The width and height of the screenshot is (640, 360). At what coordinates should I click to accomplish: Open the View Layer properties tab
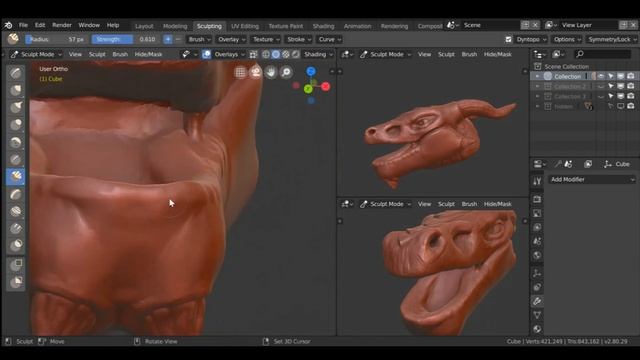537,227
